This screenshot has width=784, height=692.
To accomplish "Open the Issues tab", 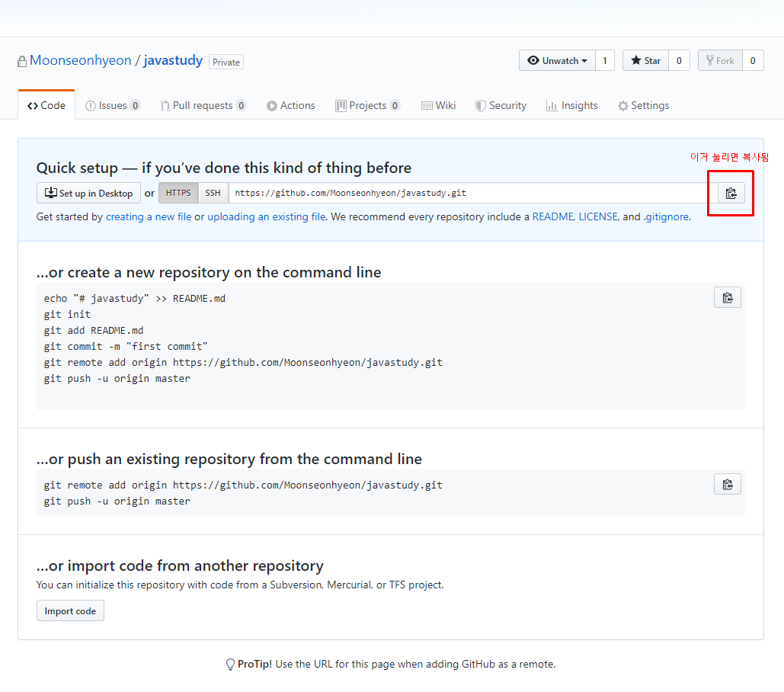I will (x=113, y=105).
